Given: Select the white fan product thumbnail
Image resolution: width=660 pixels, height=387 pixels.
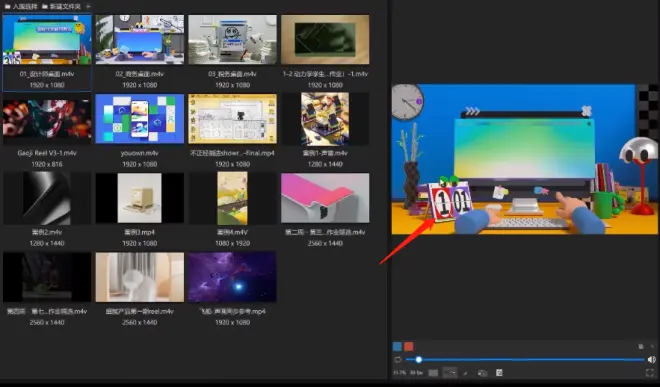Looking at the screenshot, I should point(140,277).
